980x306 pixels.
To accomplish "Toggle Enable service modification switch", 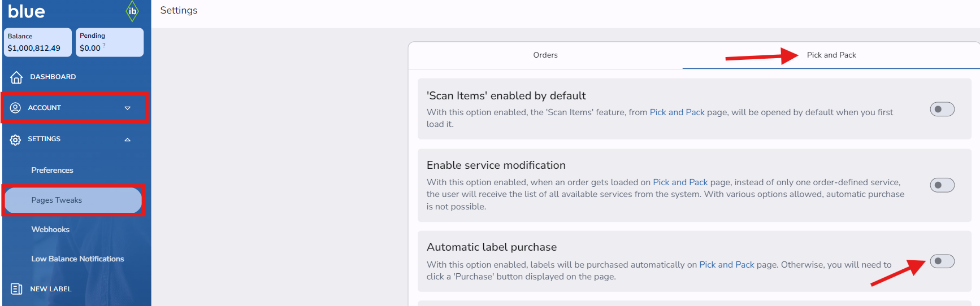I will [942, 185].
